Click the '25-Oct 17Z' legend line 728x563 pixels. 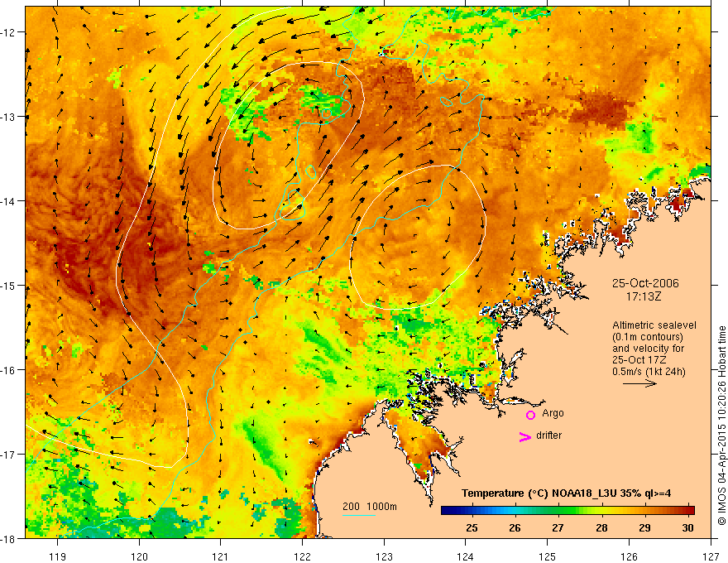click(639, 360)
